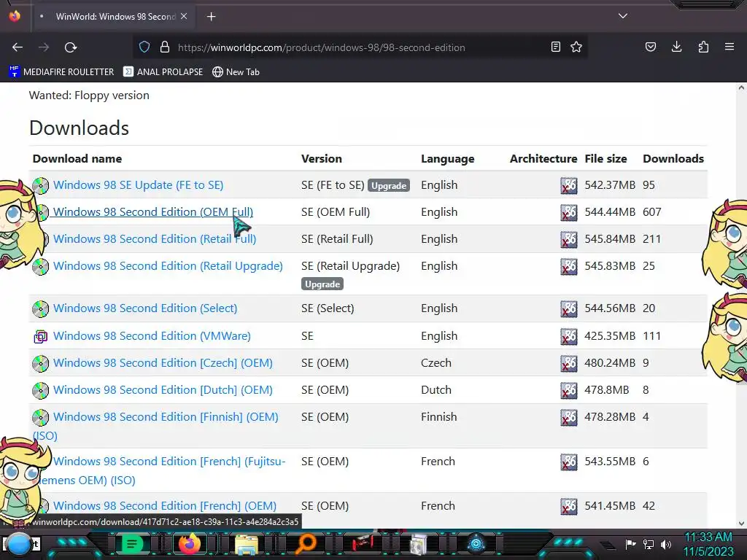
Task: Open File Explorer from the taskbar
Action: [x=247, y=545]
